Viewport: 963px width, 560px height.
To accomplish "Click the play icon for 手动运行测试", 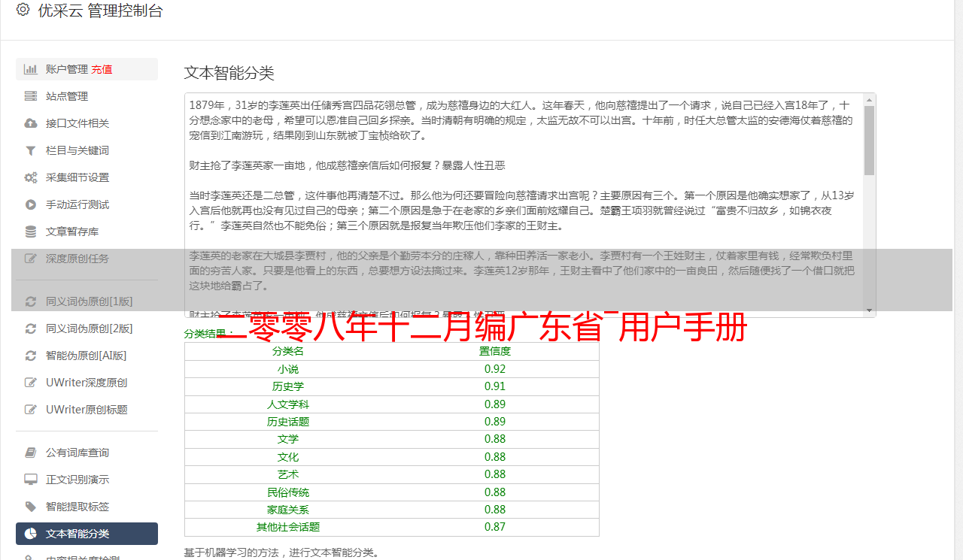I will [31, 204].
